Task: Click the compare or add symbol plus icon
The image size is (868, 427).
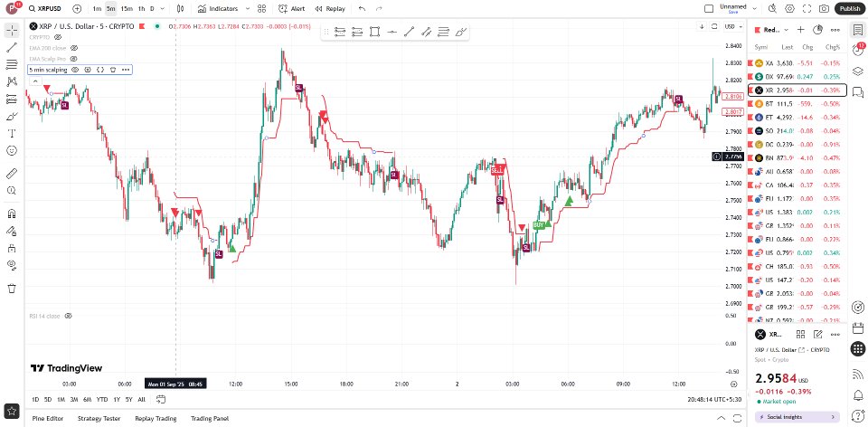Action: point(77,9)
